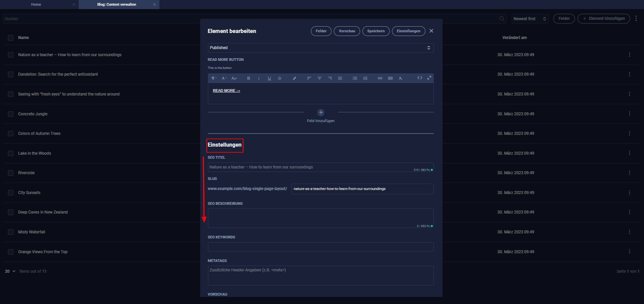Click Felder button in dialog
Viewport: 644px width, 304px height.
pos(321,31)
